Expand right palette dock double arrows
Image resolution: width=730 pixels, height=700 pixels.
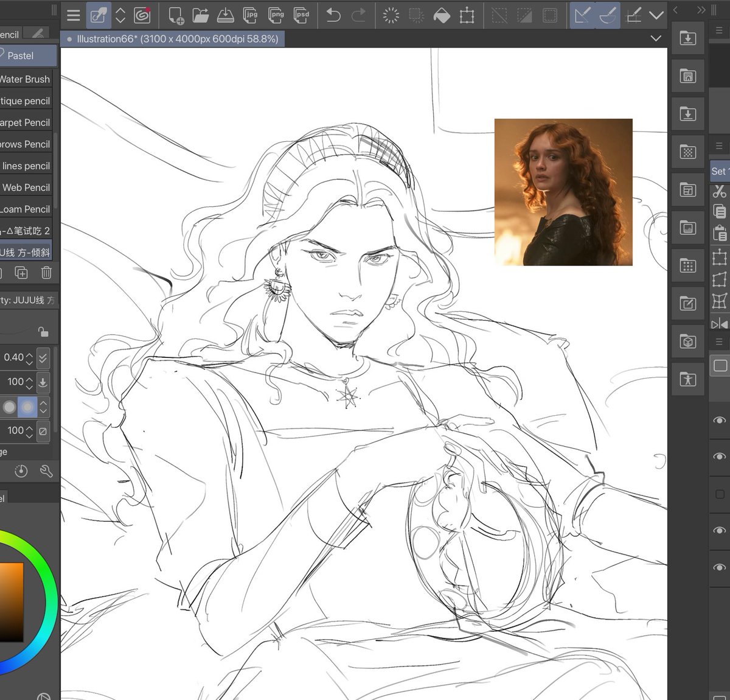click(701, 10)
